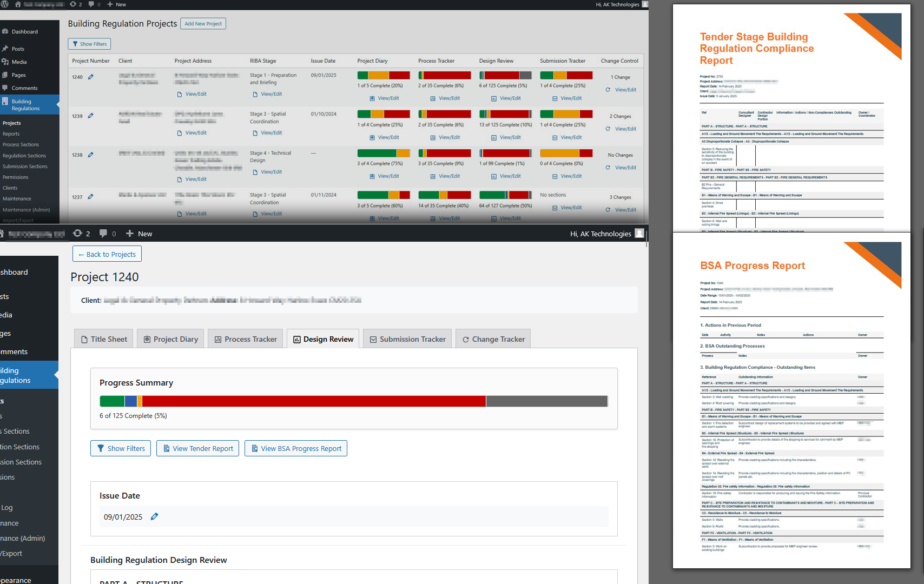Click the user avatar in the lower admin bar
The width and height of the screenshot is (924, 584).
tap(639, 233)
